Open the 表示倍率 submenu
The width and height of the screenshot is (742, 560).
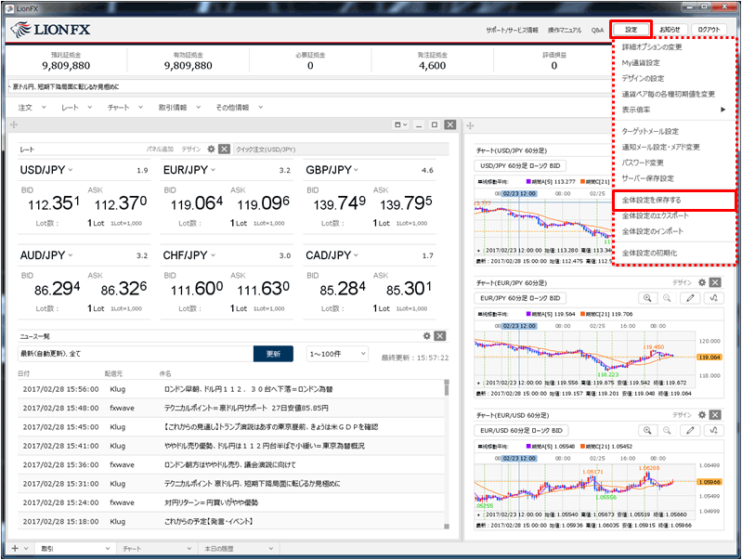pyautogui.click(x=673, y=110)
